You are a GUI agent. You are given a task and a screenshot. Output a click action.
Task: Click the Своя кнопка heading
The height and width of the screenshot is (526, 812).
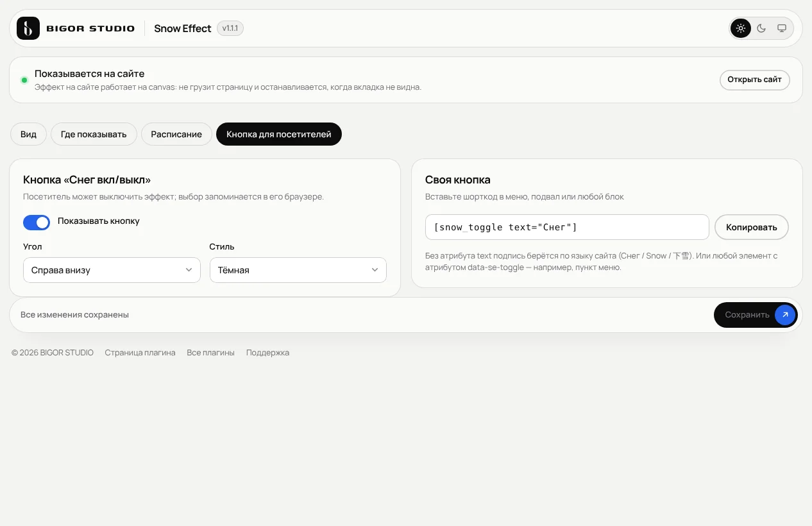[x=458, y=180]
